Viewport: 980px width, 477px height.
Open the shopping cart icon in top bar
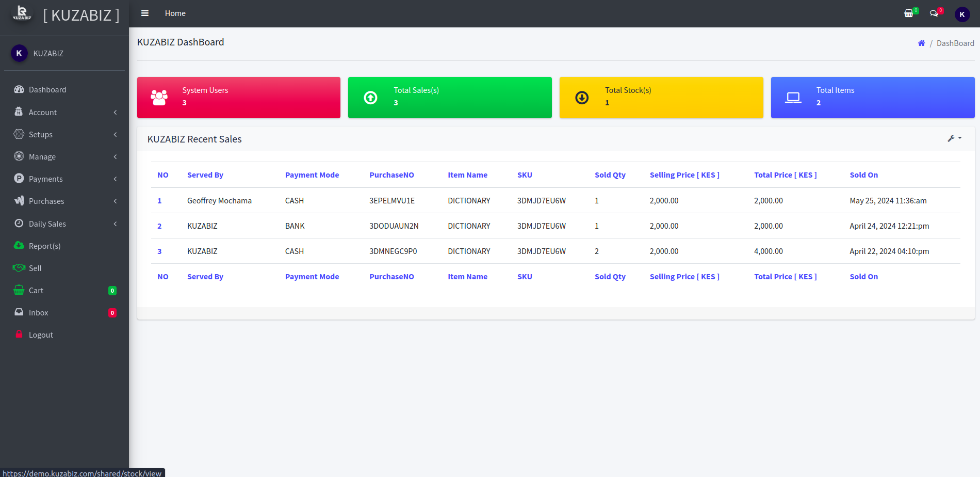click(909, 13)
